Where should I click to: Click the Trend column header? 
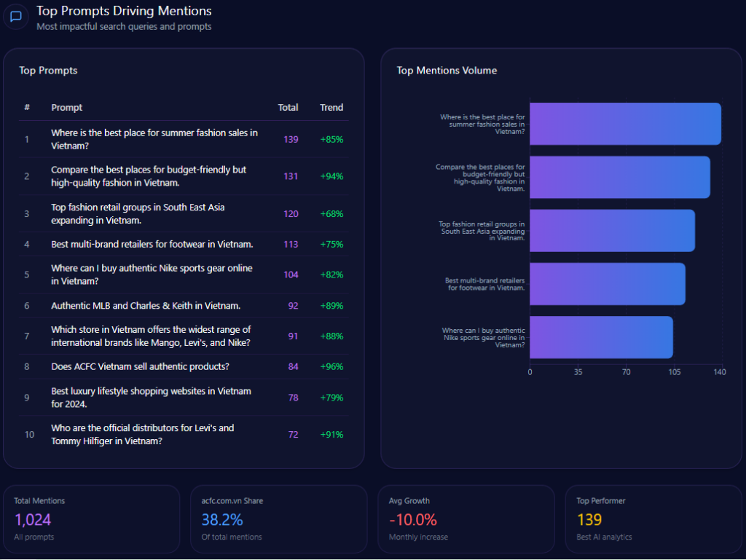(331, 108)
